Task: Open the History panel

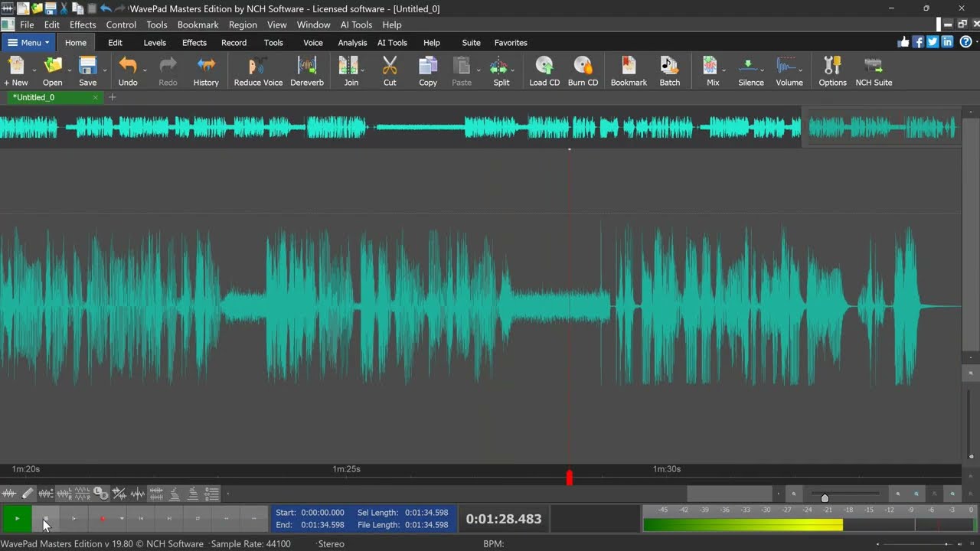Action: click(x=206, y=71)
